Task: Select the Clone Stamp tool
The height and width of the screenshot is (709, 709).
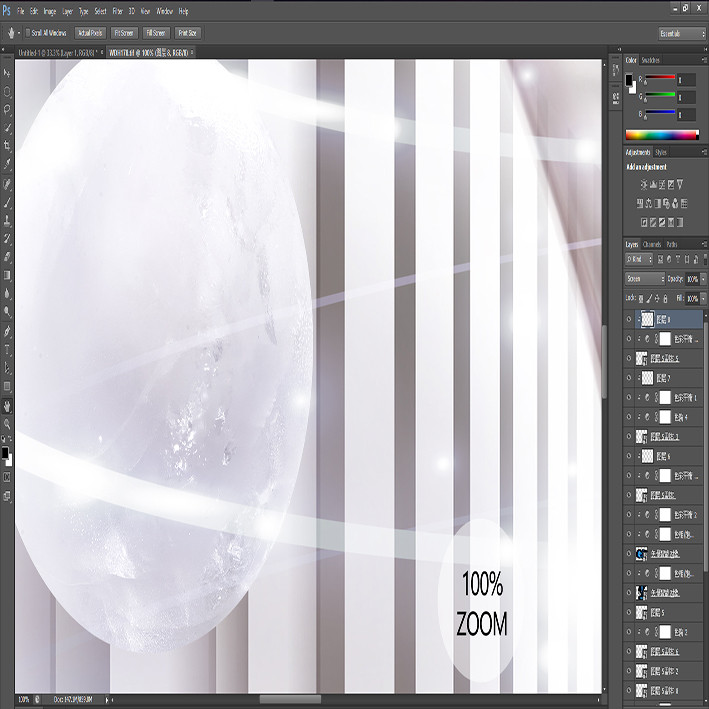Action: pos(7,221)
